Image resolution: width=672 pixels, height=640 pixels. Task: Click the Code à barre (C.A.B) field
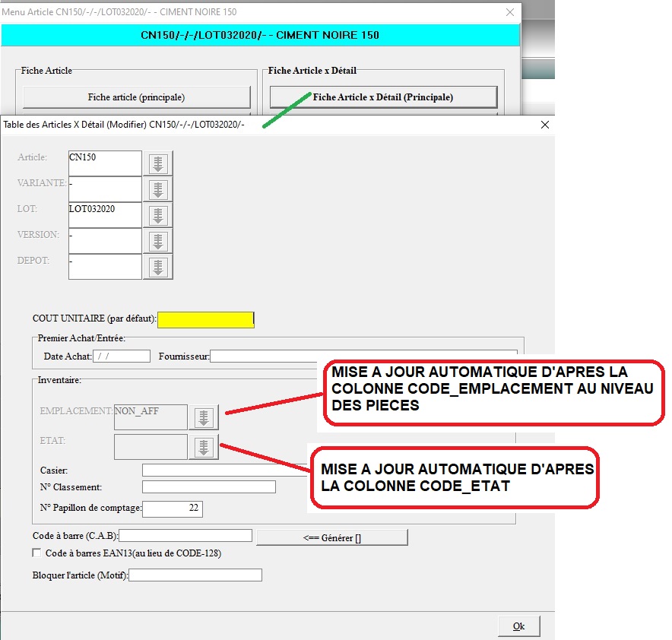pyautogui.click(x=185, y=536)
